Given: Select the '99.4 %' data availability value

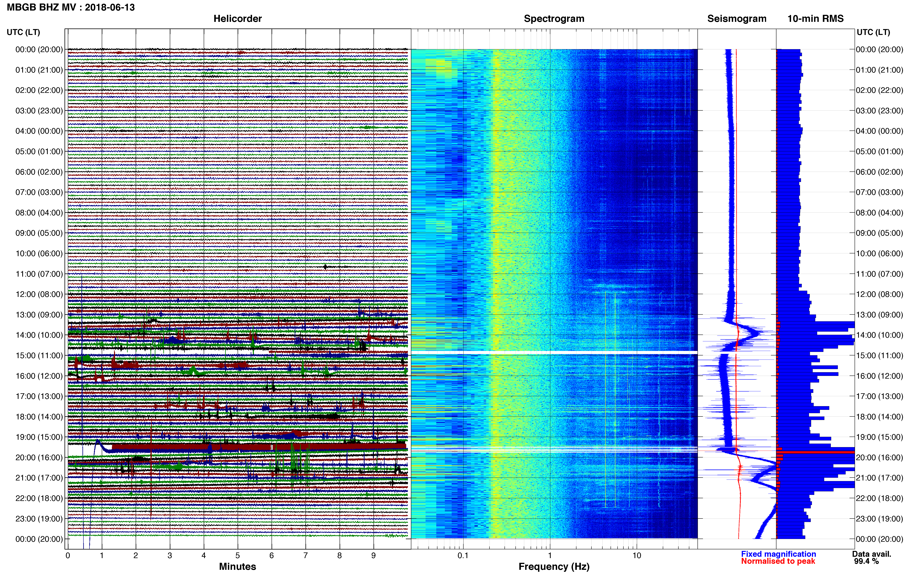Looking at the screenshot, I should [x=866, y=561].
